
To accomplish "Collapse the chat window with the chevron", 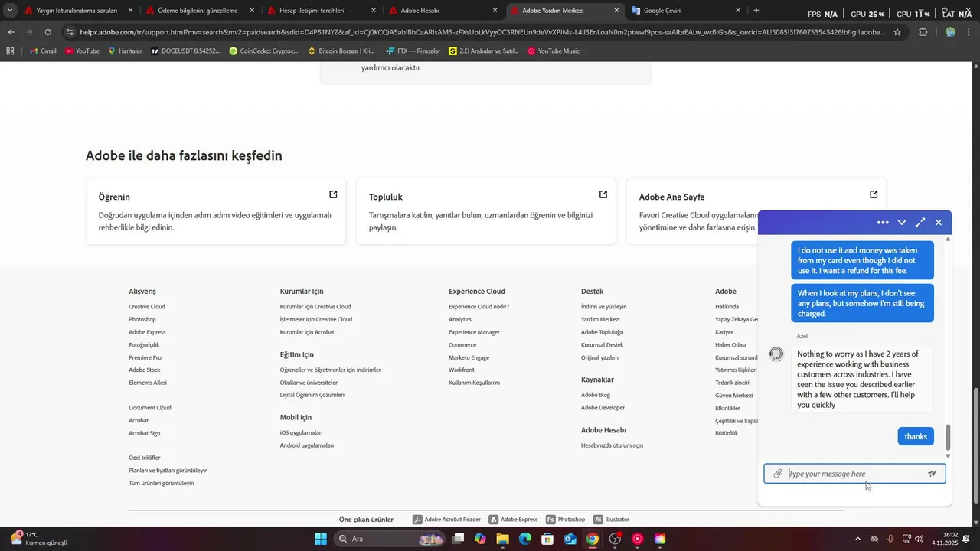I will coord(902,223).
